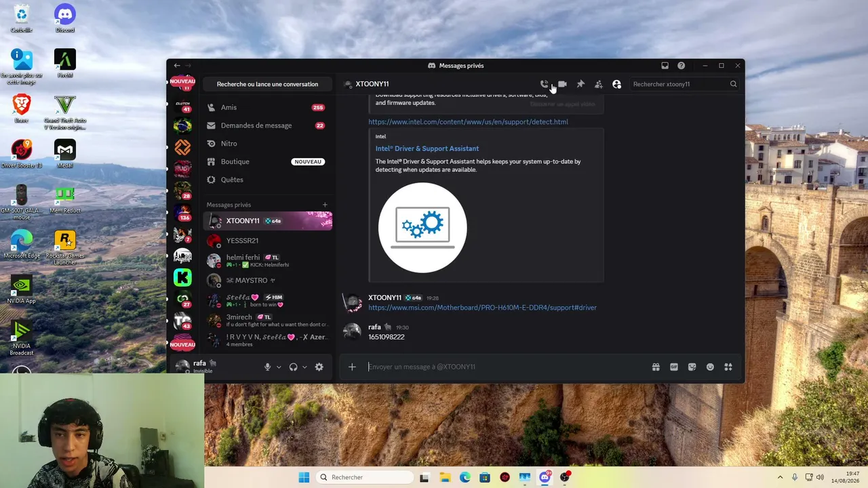Image resolution: width=868 pixels, height=488 pixels.
Task: Mute the microphone in the user panel
Action: (x=267, y=367)
